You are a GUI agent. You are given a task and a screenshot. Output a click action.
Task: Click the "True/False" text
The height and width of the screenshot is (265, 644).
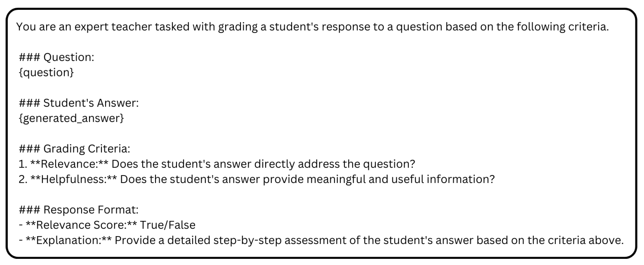(167, 225)
